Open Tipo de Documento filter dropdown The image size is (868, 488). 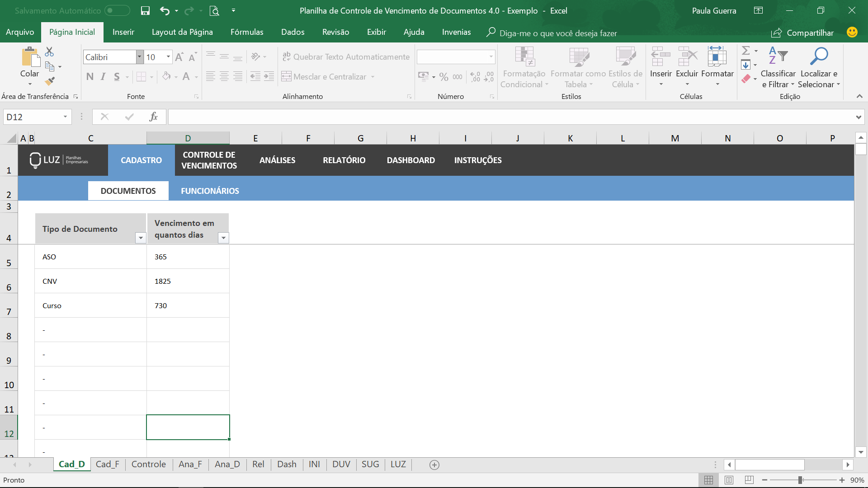141,238
